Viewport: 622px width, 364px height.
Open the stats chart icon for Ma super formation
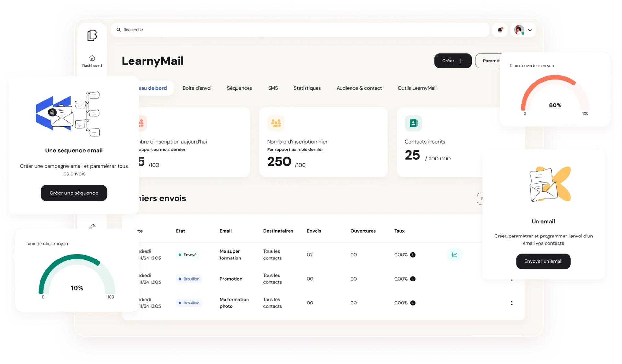click(x=455, y=255)
